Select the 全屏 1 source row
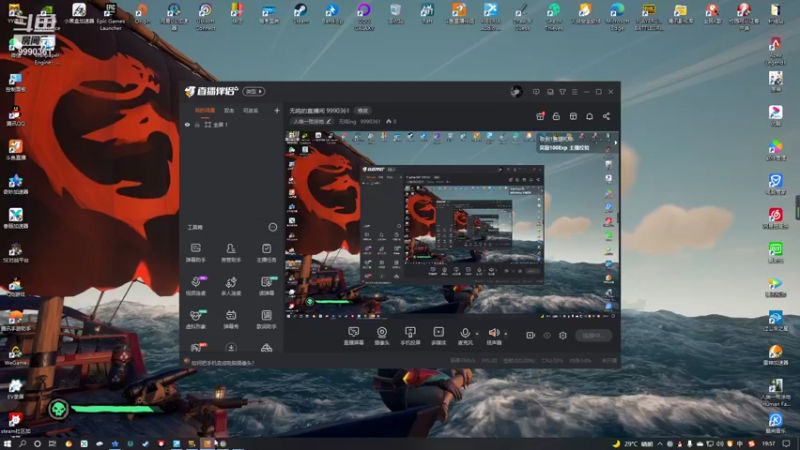 pos(232,124)
